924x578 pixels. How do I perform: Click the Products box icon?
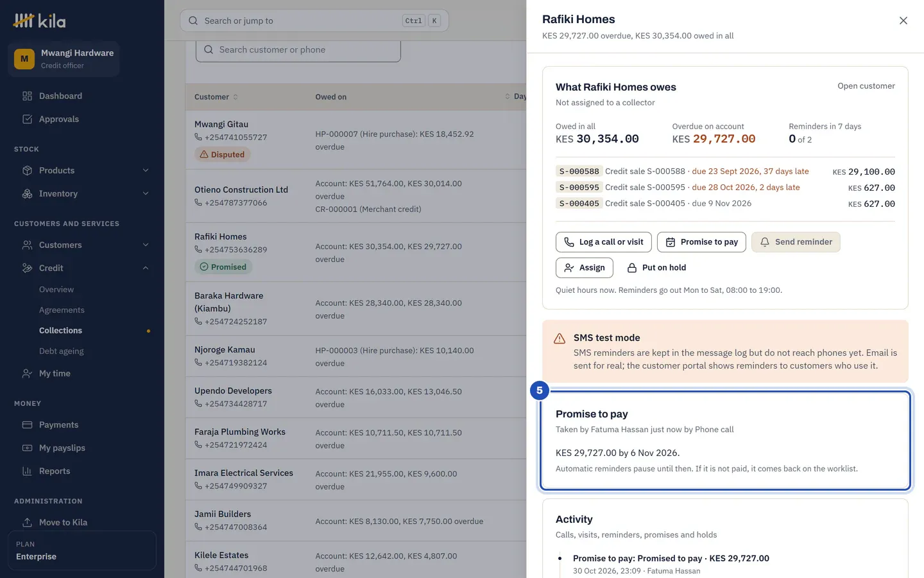pyautogui.click(x=27, y=170)
